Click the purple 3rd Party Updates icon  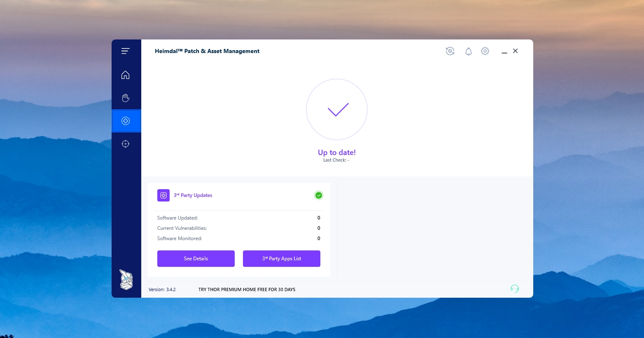163,195
